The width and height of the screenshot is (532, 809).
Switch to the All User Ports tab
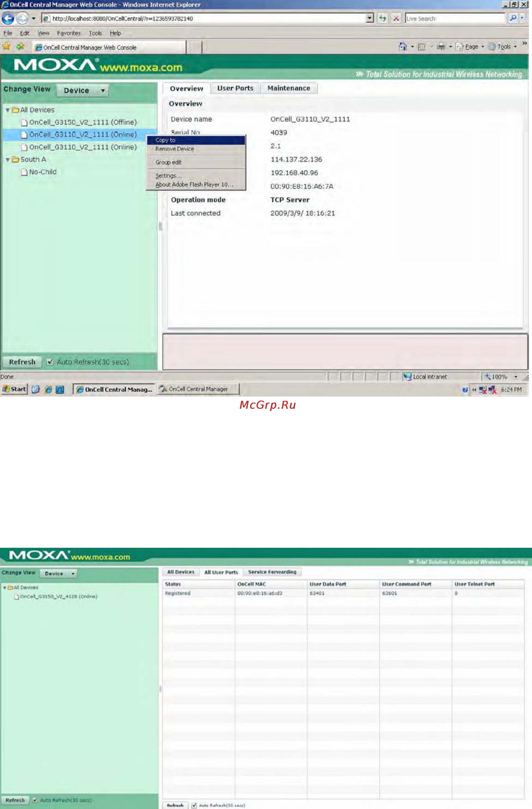pos(221,572)
